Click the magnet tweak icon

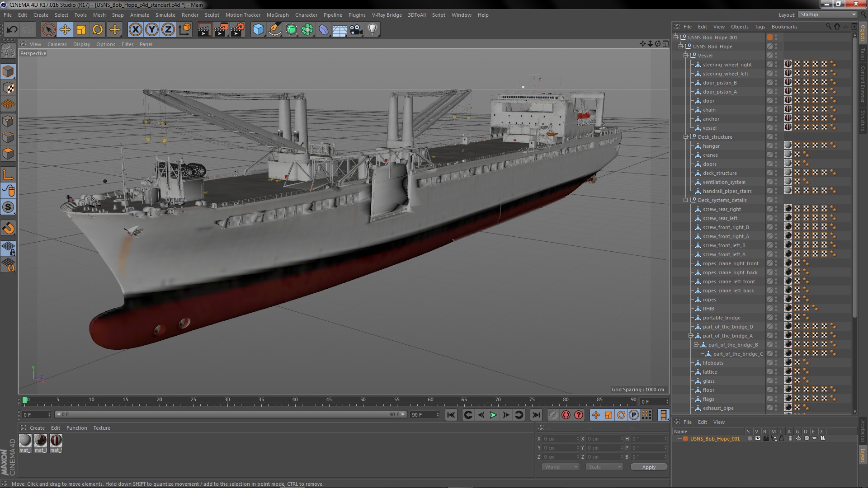point(8,228)
